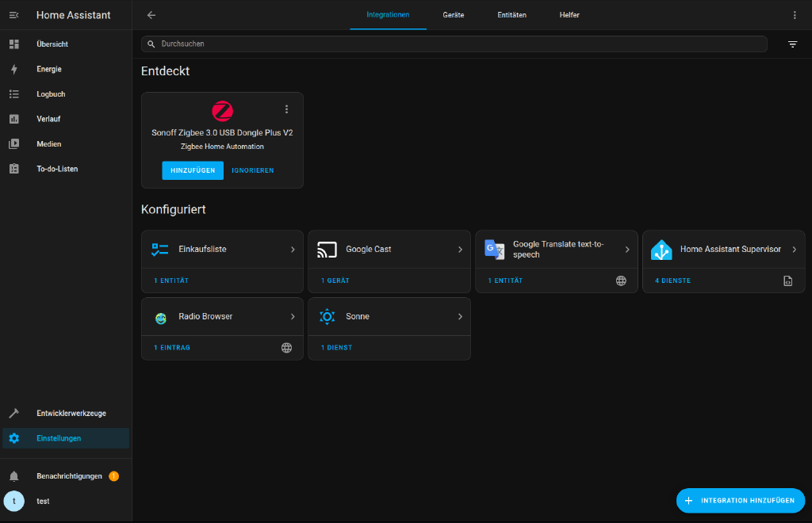Image resolution: width=812 pixels, height=523 pixels.
Task: Open the test user profile avatar
Action: pos(14,501)
